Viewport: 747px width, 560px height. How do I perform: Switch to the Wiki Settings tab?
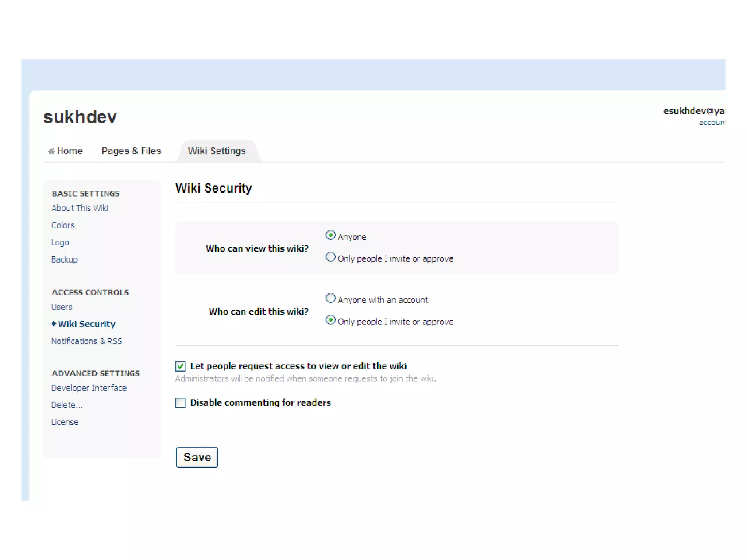[217, 151]
